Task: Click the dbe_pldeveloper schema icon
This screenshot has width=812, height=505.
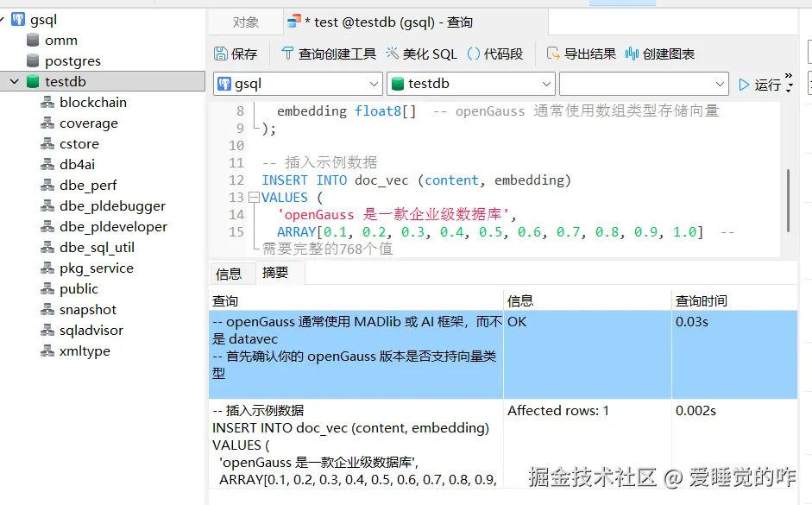Action: [x=47, y=226]
